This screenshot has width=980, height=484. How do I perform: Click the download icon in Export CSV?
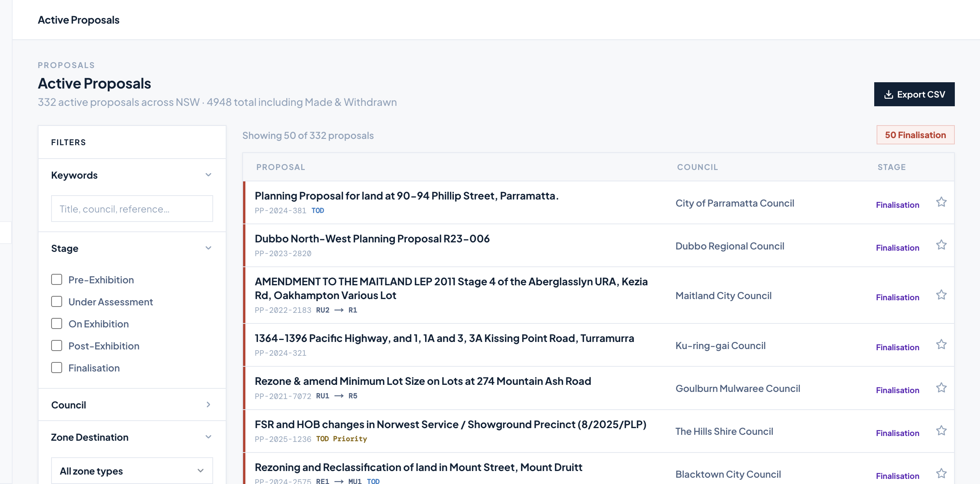888,94
